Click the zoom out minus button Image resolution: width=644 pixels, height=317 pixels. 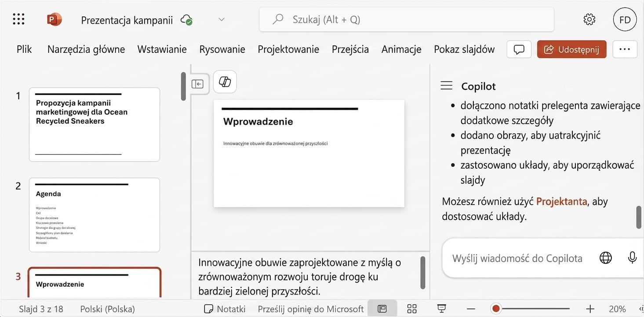tap(471, 309)
